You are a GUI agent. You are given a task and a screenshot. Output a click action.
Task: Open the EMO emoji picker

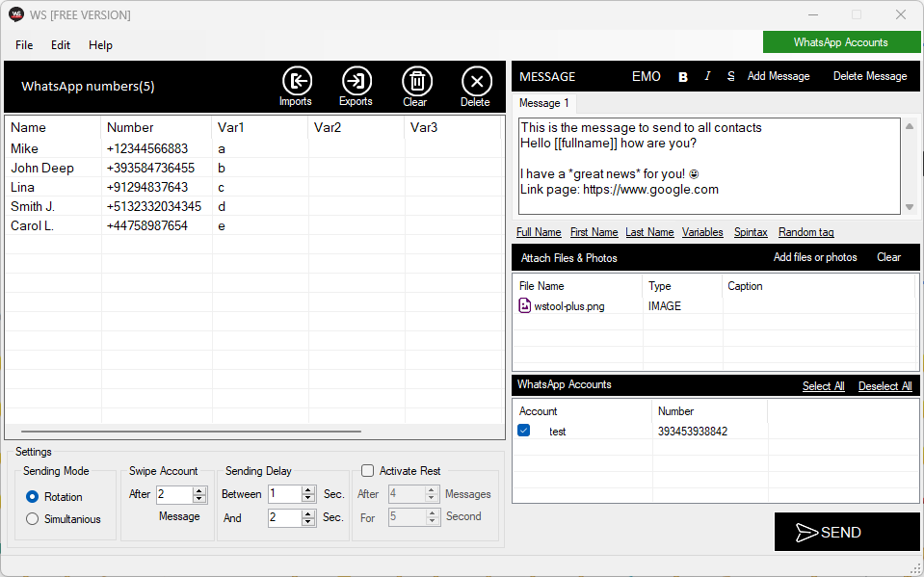point(646,76)
